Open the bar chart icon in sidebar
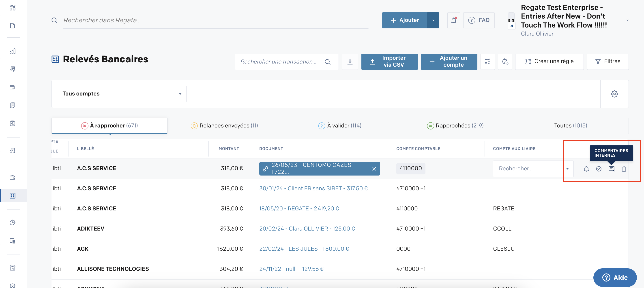 [x=13, y=51]
